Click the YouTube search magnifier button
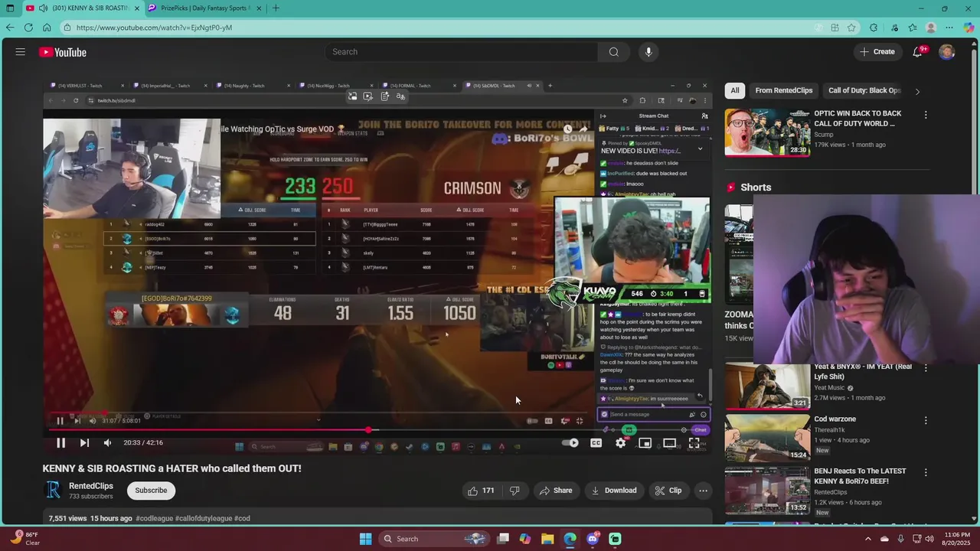This screenshot has width=980, height=551. pos(613,52)
